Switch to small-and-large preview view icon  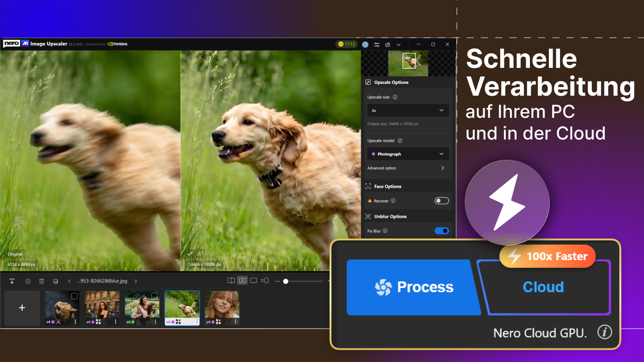tap(265, 280)
